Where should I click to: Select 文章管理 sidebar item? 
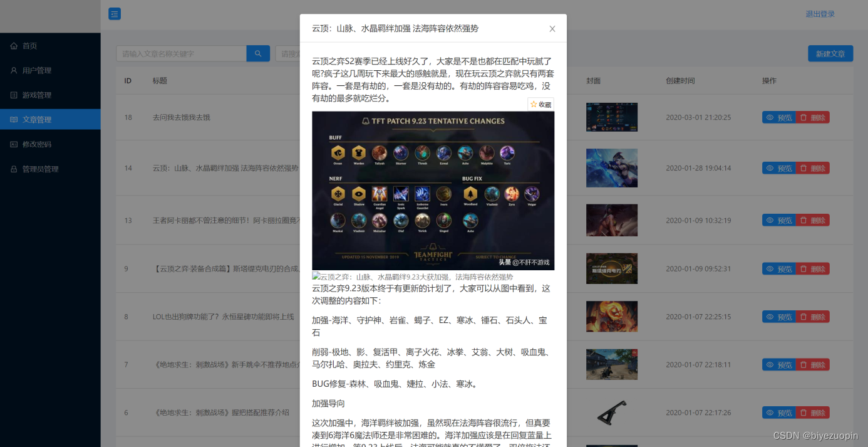(x=50, y=120)
